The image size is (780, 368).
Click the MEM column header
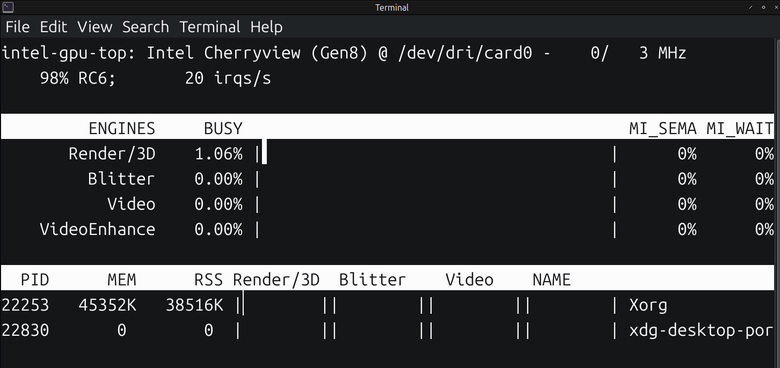click(122, 280)
